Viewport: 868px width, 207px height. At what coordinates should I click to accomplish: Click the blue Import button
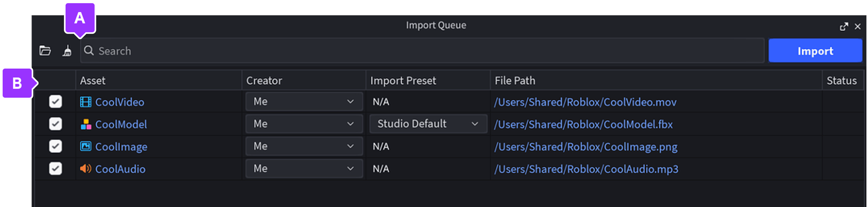tap(815, 51)
